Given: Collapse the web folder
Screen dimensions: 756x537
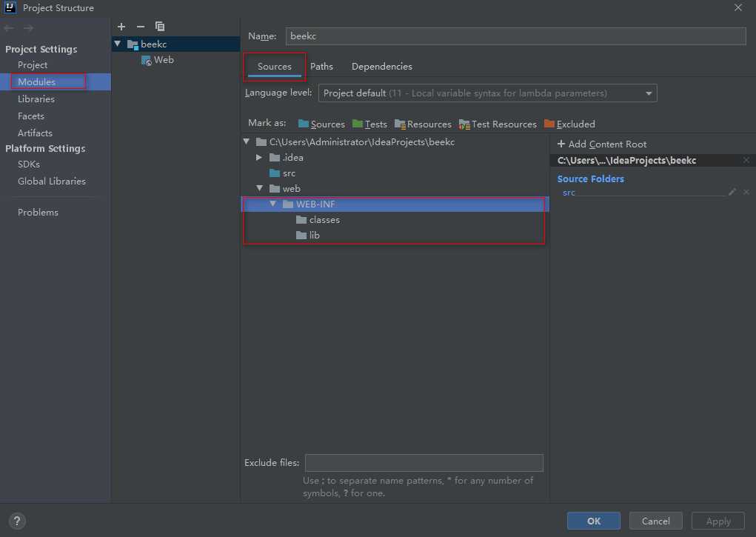Looking at the screenshot, I should point(260,188).
